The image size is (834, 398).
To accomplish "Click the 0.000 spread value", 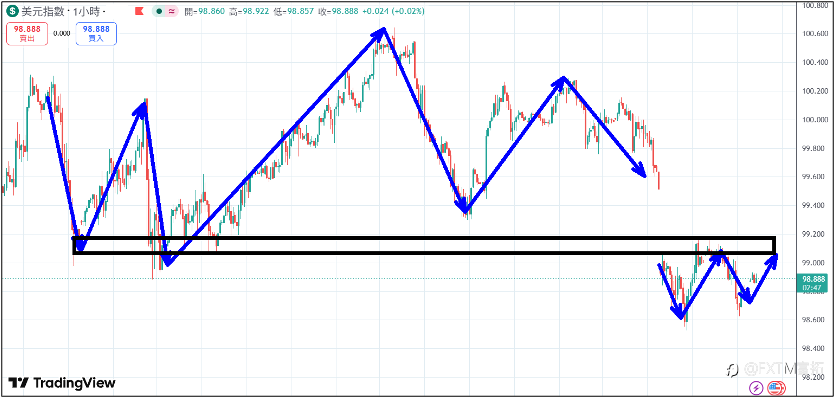I will click(62, 33).
